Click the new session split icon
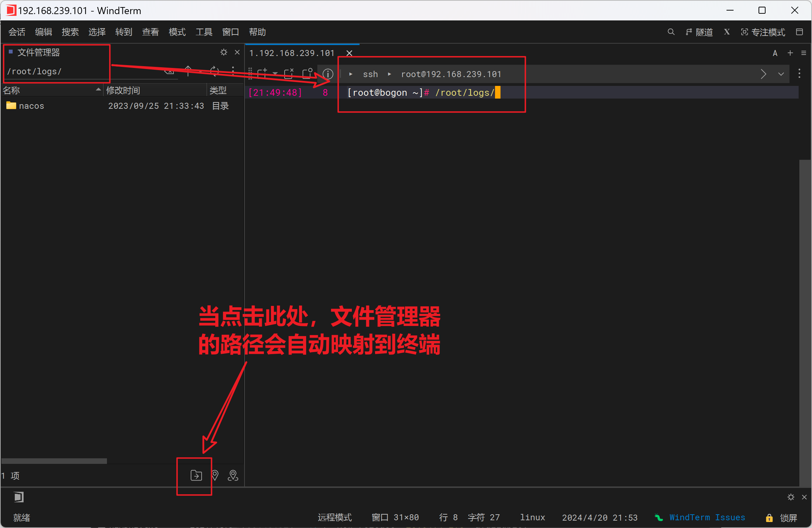Image resolution: width=812 pixels, height=528 pixels. pos(262,74)
